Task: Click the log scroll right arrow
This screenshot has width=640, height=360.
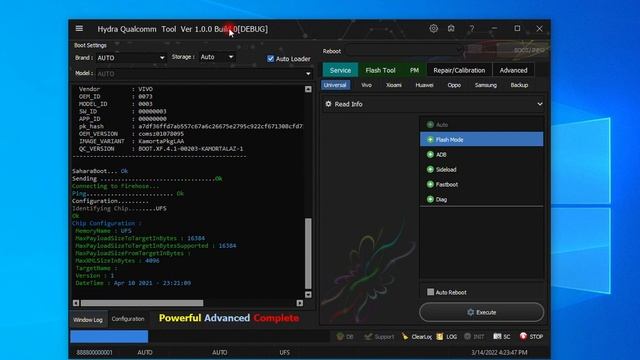Action: pyautogui.click(x=300, y=303)
